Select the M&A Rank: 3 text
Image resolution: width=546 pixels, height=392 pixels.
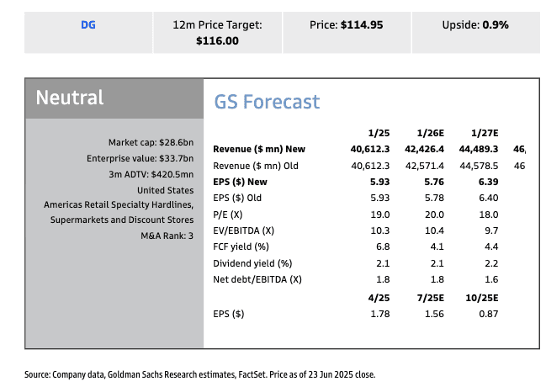167,236
